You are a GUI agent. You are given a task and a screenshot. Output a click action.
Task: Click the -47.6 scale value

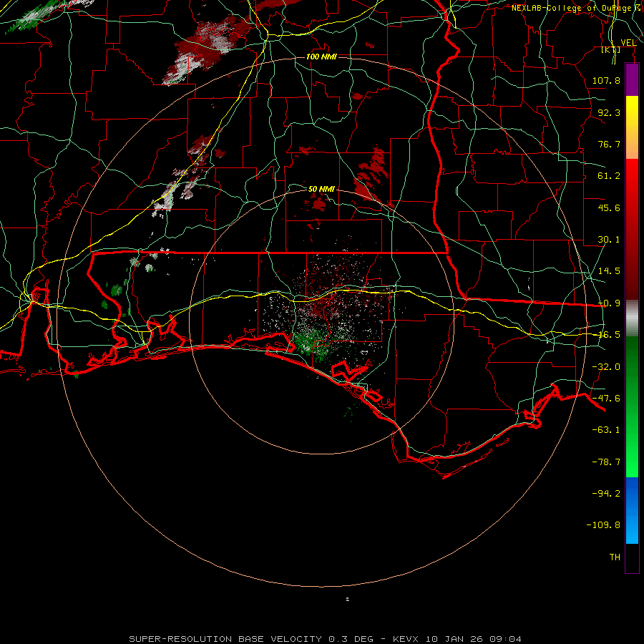coord(606,399)
